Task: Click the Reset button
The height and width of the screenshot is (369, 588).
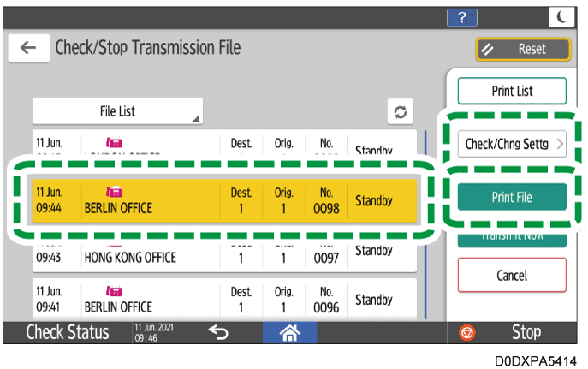Action: (x=523, y=50)
